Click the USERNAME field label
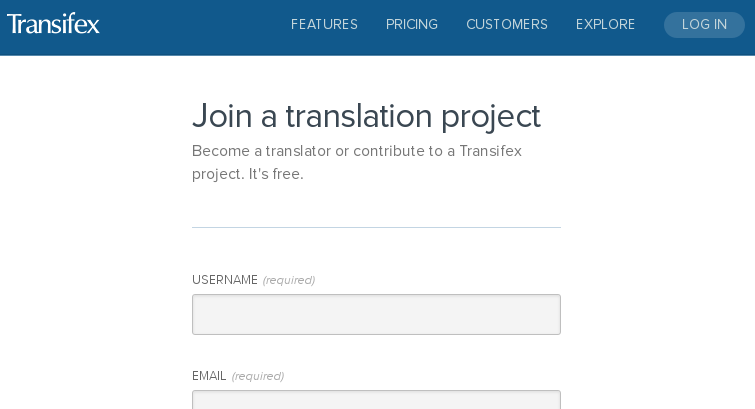This screenshot has width=755, height=409. [x=225, y=280]
